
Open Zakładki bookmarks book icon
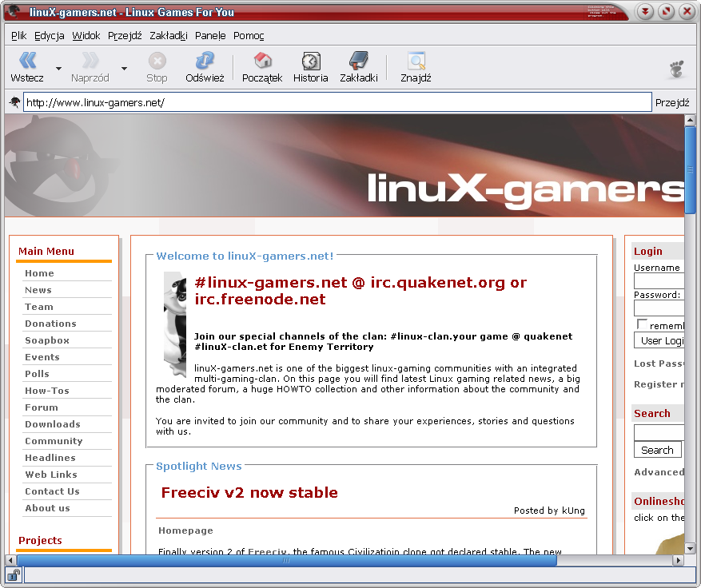pos(359,60)
